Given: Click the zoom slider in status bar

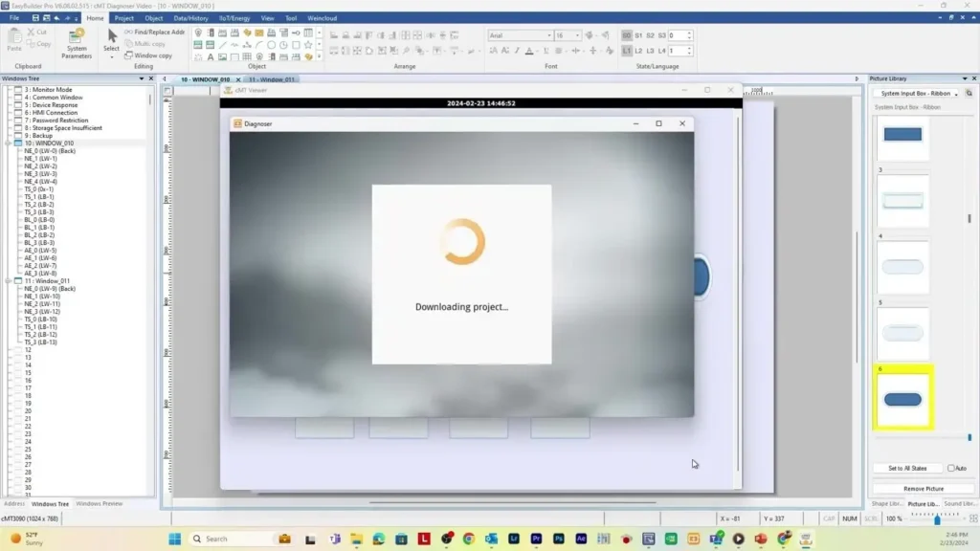Looking at the screenshot, I should [937, 519].
